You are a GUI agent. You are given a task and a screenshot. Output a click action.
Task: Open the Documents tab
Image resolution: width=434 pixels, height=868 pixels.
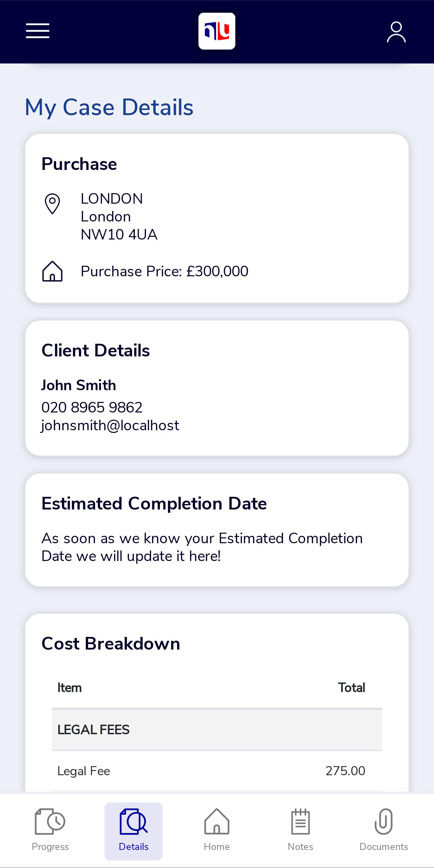(384, 831)
